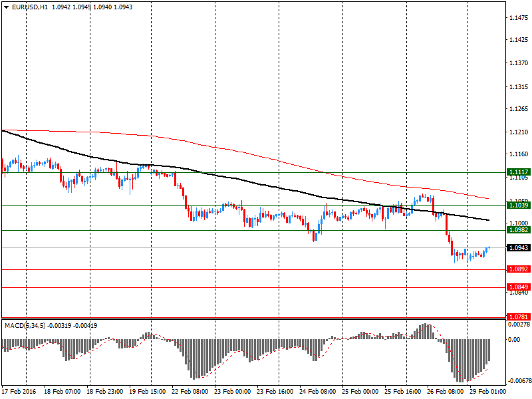
Task: Click the 24 Feb 08:00 time label
Action: coord(318,391)
